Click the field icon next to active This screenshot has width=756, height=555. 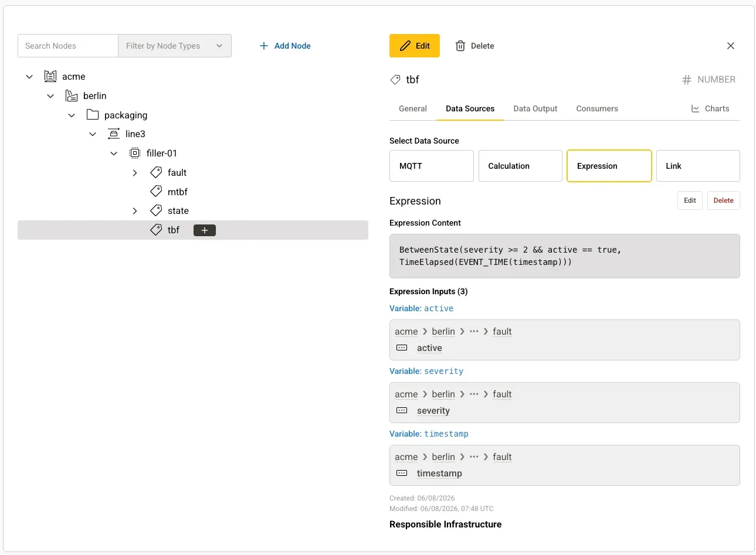tap(402, 348)
